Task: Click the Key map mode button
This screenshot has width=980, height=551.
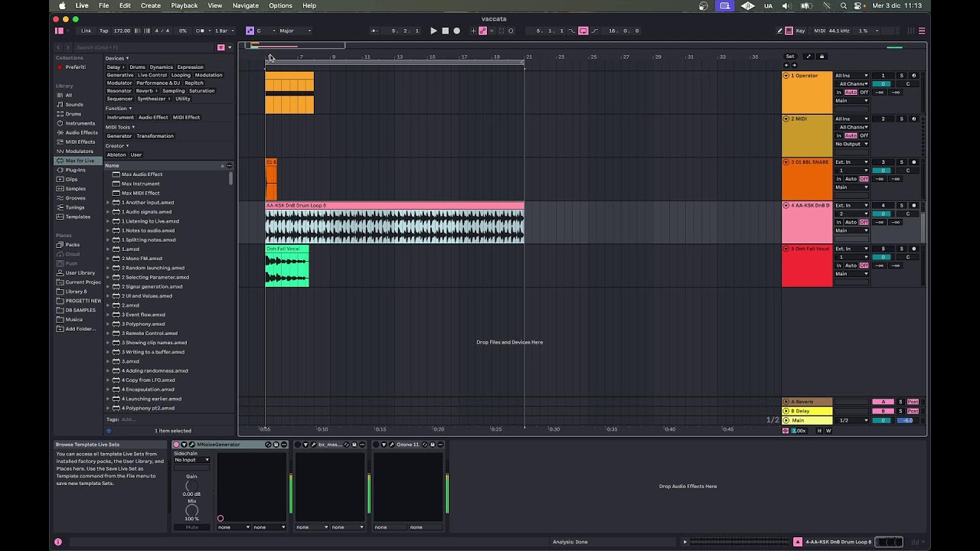Action: [x=801, y=31]
